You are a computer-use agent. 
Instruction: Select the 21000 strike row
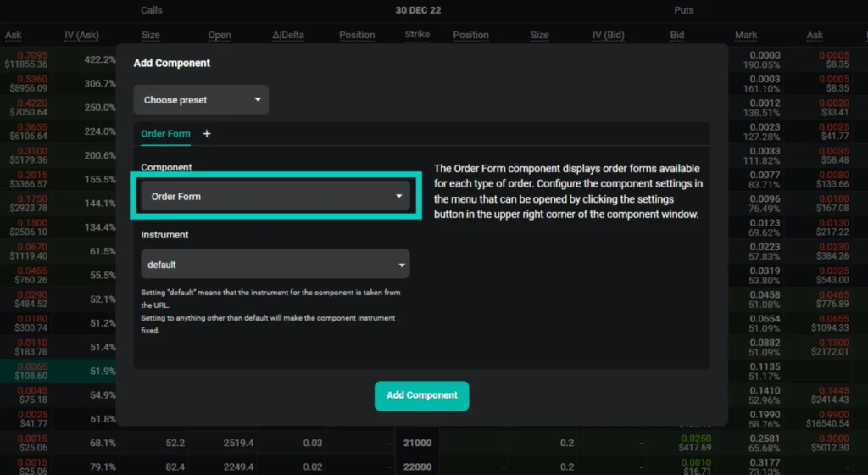click(x=417, y=443)
